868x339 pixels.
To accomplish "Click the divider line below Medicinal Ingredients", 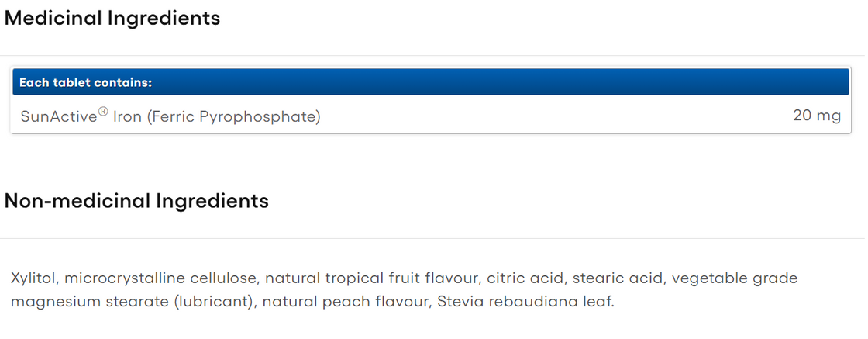I will tap(432, 55).
